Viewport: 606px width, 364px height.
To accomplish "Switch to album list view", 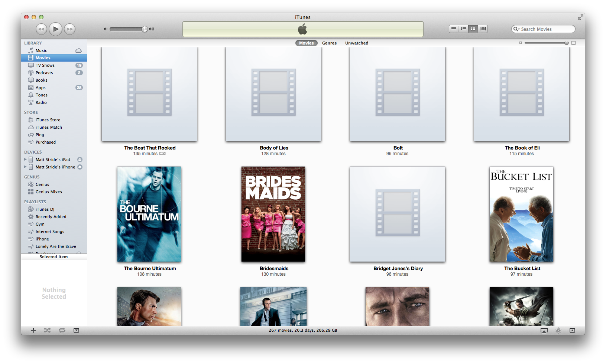I will coord(463,29).
